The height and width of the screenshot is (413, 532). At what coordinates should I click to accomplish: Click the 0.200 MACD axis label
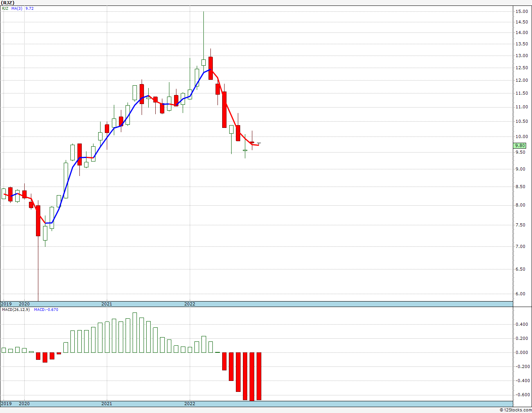[x=522, y=338]
